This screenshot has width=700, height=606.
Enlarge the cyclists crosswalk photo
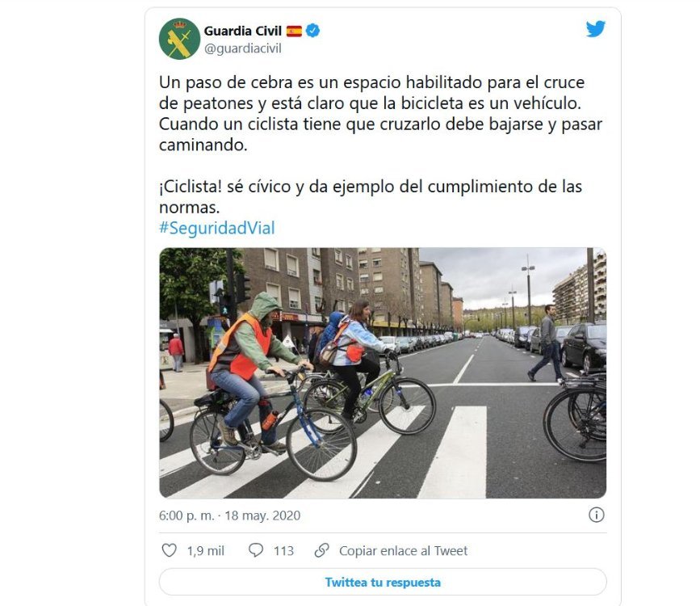383,372
